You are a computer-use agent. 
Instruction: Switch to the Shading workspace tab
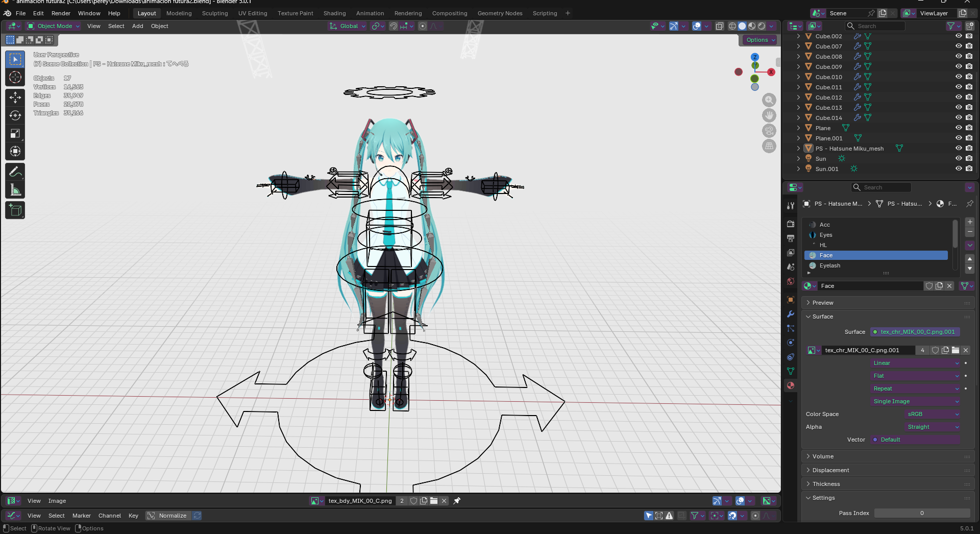[x=334, y=13]
